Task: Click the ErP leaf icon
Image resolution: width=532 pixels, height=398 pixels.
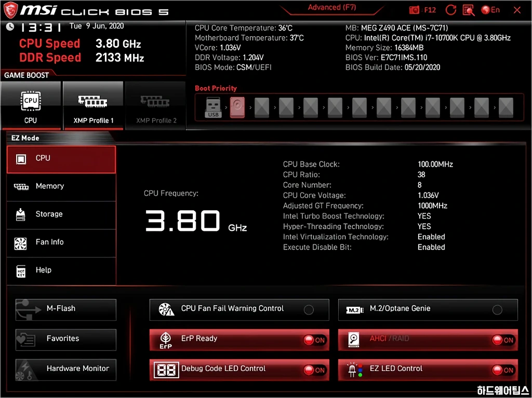Action: 166,340
